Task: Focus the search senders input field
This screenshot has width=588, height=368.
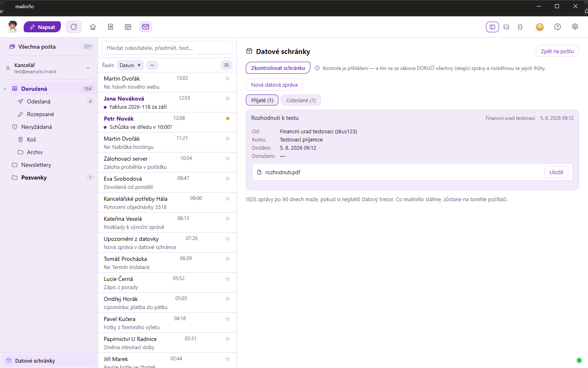Action: (167, 48)
